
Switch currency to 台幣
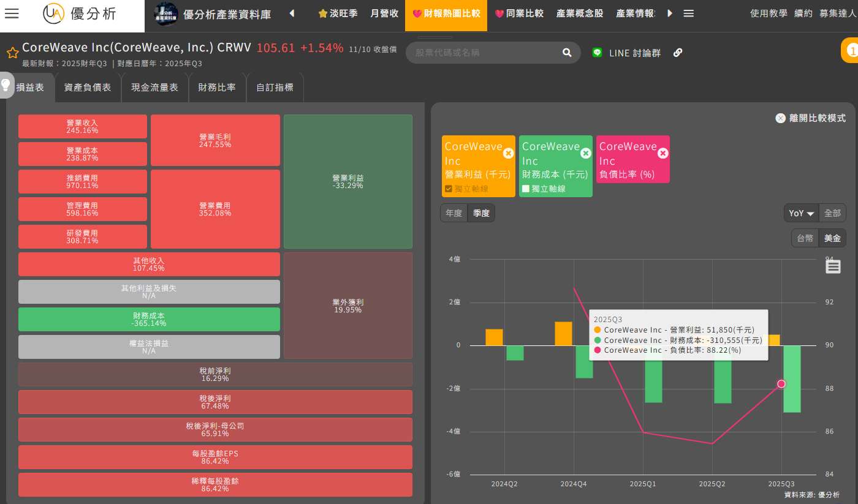[x=805, y=238]
